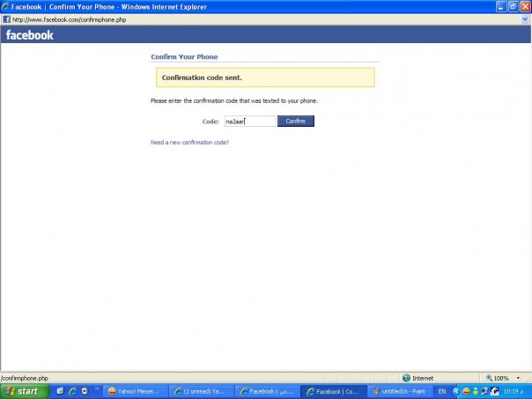Click the Internet zone globe icon
The image size is (532, 399).
(x=406, y=378)
